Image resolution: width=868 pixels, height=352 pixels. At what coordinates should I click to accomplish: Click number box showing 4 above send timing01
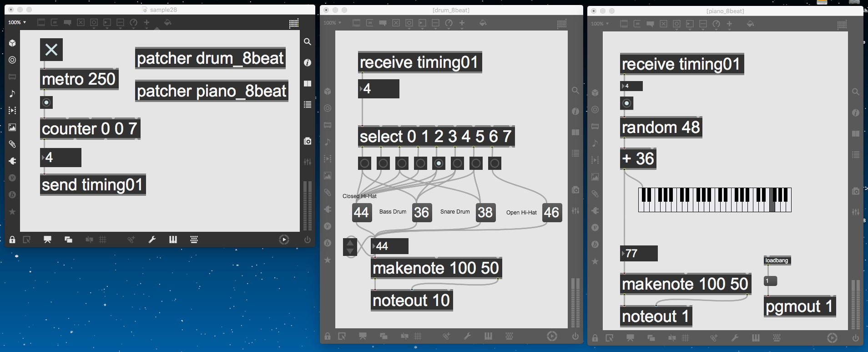[x=61, y=158]
